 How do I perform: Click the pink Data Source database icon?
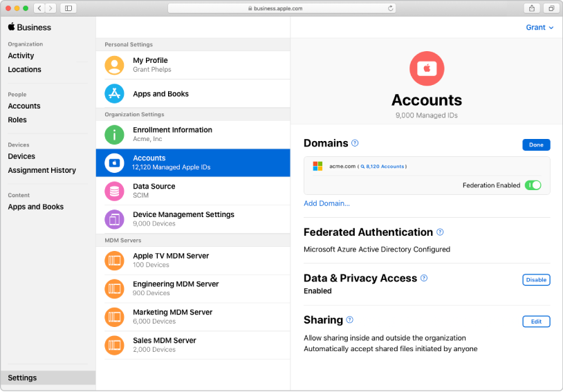[114, 191]
